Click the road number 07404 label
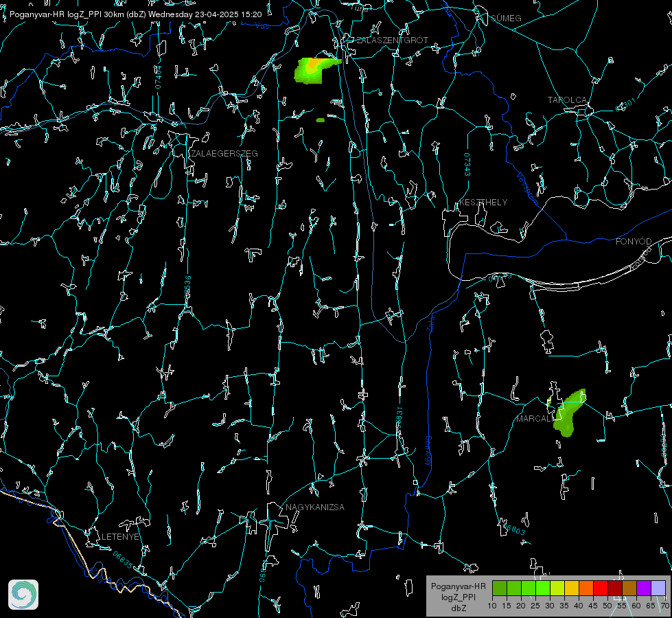Image resolution: width=672 pixels, height=618 pixels. [159, 77]
